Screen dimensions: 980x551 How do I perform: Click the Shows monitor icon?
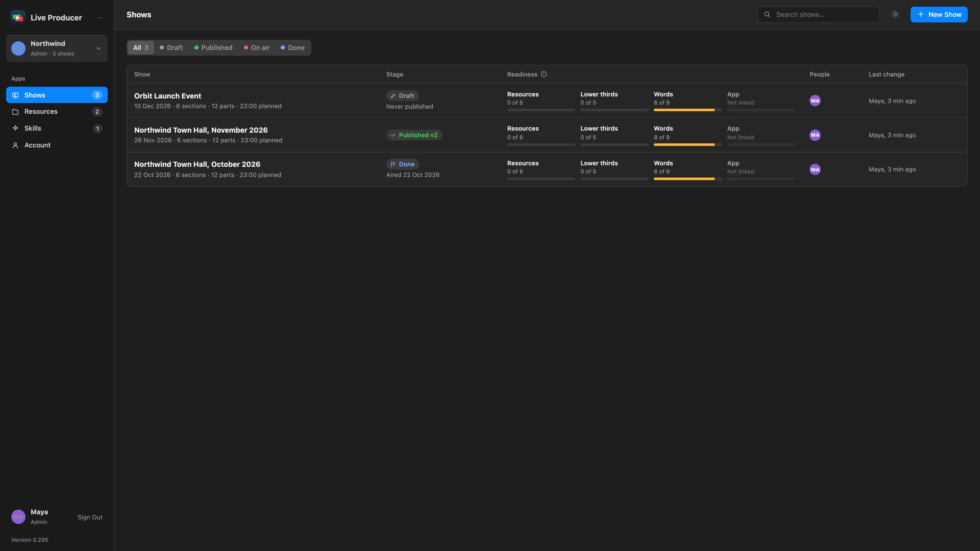tap(15, 95)
